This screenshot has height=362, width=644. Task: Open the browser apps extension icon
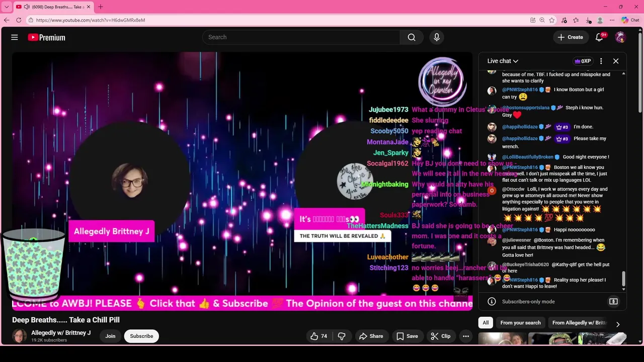click(533, 20)
